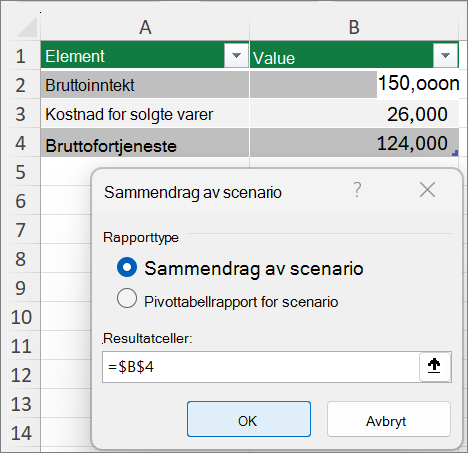Click the Element header cell
The height and width of the screenshot is (453, 468).
pyautogui.click(x=145, y=55)
